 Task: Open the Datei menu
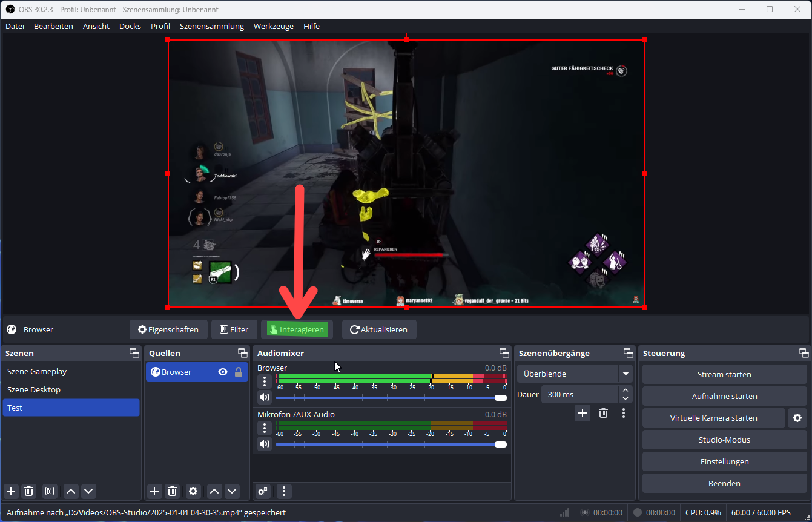(15, 26)
